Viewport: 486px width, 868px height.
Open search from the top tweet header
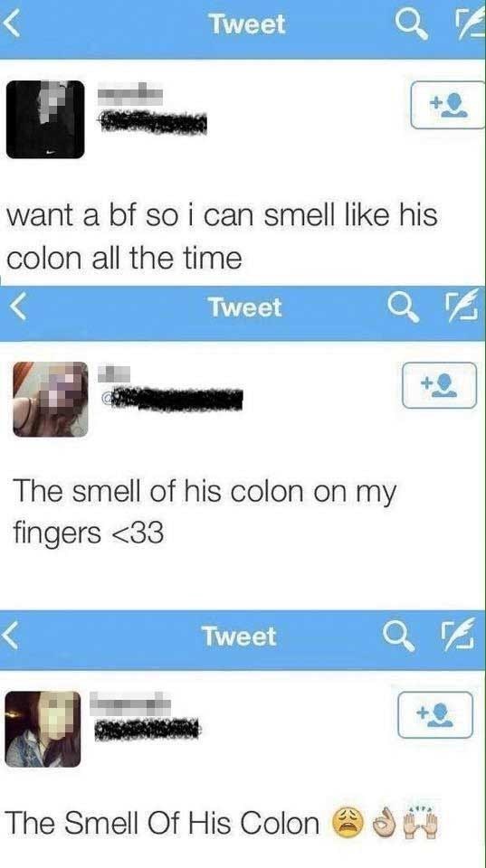pyautogui.click(x=412, y=26)
